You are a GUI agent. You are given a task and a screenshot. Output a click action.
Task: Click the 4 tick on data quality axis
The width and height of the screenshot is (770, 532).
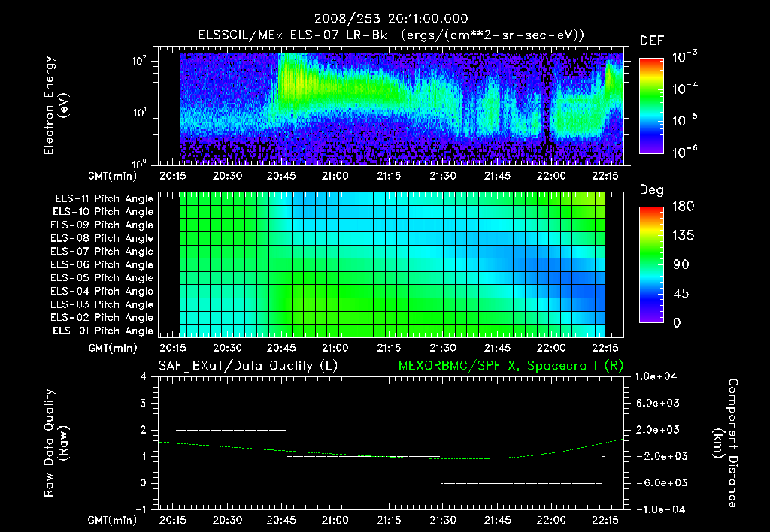[144, 377]
